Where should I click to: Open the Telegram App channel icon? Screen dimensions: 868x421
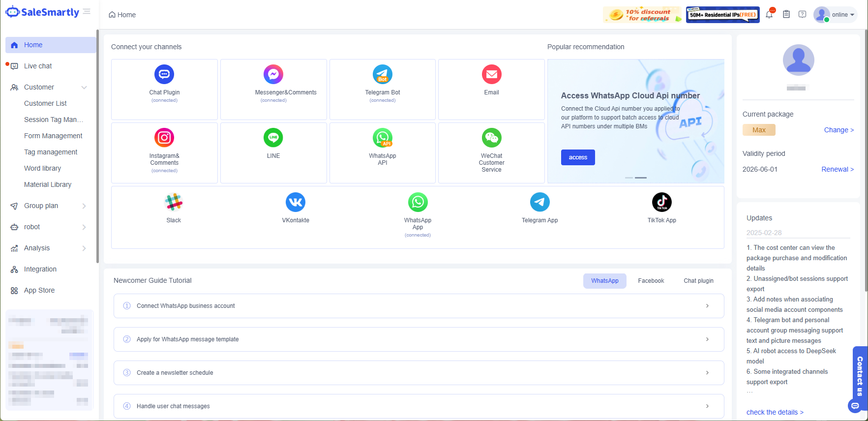point(540,202)
